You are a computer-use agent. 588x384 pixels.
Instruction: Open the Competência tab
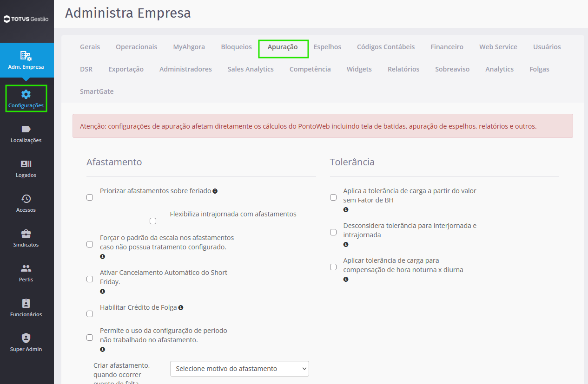[x=310, y=69]
